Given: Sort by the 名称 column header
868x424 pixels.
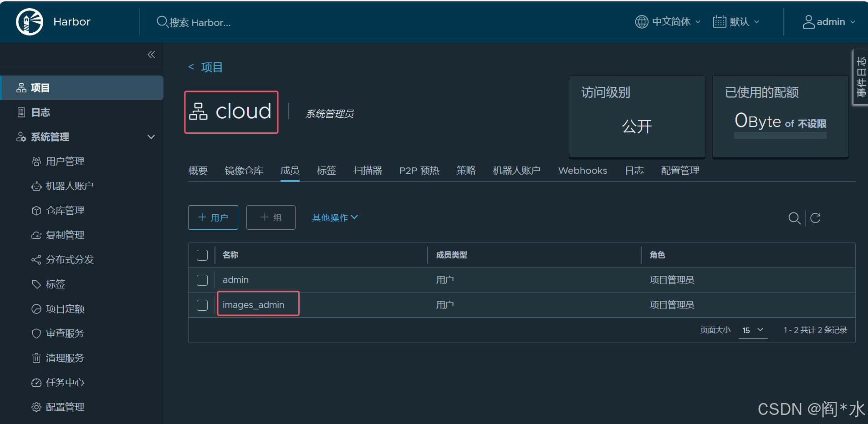Looking at the screenshot, I should [230, 255].
